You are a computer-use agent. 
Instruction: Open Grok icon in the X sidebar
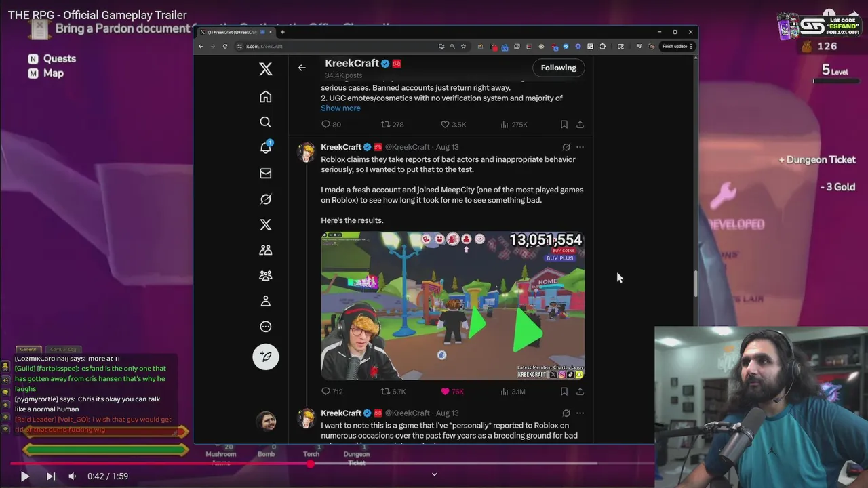coord(266,199)
